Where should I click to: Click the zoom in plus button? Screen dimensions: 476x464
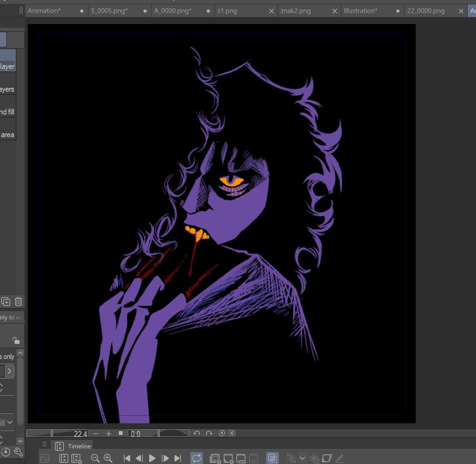click(x=108, y=433)
